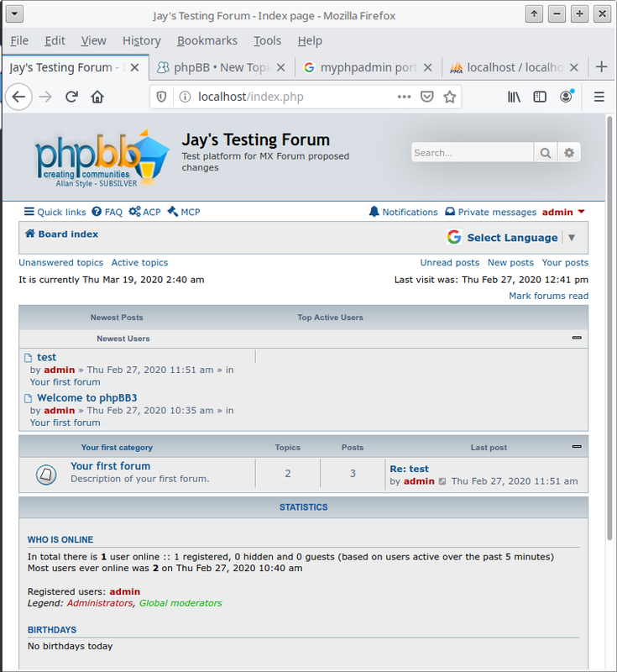Open Select Language dropdown

click(x=511, y=238)
